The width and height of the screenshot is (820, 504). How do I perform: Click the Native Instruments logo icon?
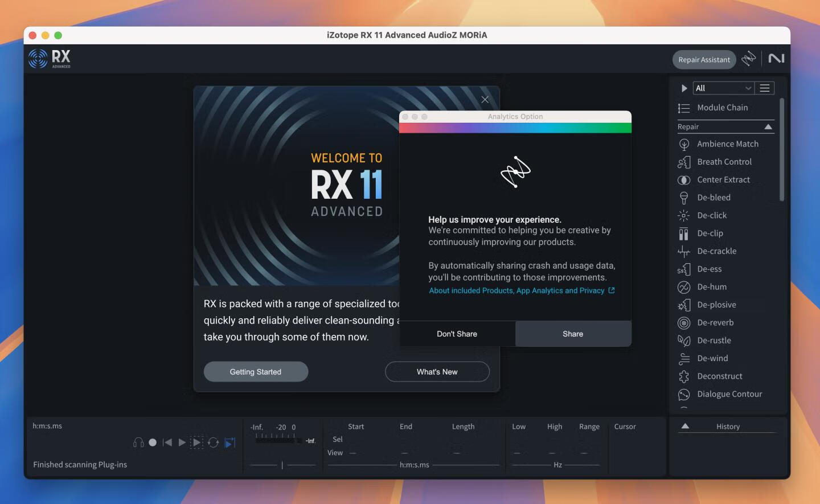point(776,58)
